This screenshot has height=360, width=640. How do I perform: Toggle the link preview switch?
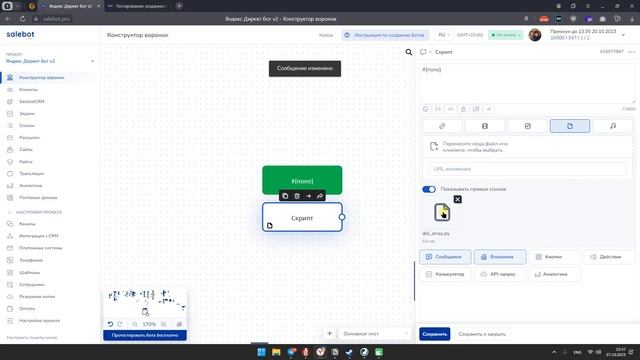point(429,189)
